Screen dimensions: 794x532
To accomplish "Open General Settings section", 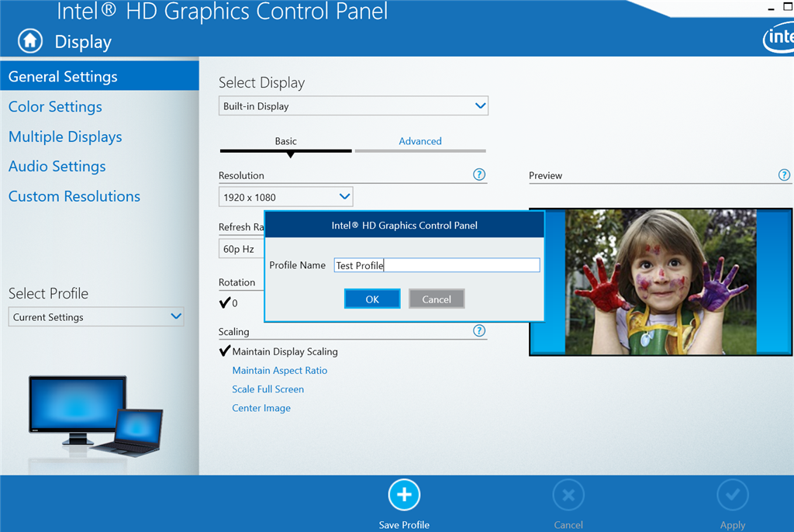I will (x=99, y=77).
